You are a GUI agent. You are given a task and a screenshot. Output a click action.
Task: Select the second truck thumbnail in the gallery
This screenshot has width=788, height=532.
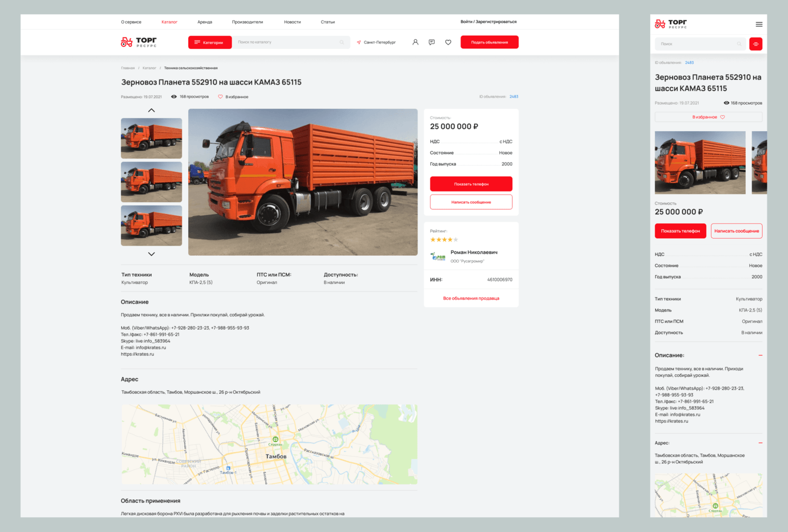click(151, 182)
